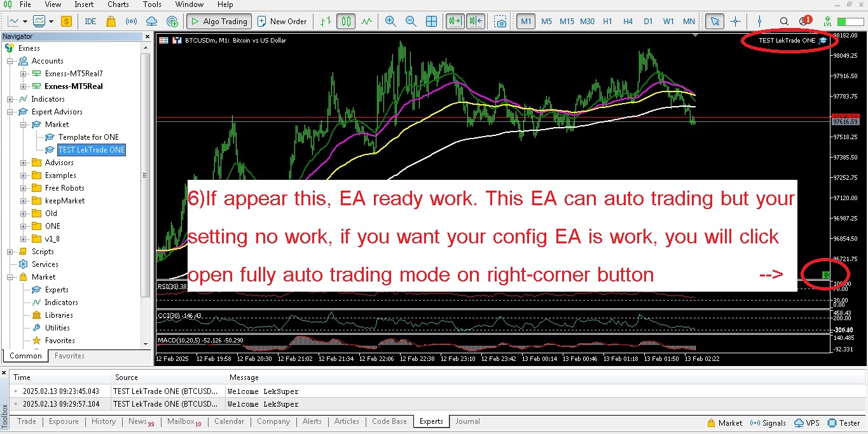Screen dimensions: 868x434
Task: Open Signals in bottom status bar
Action: (768, 423)
